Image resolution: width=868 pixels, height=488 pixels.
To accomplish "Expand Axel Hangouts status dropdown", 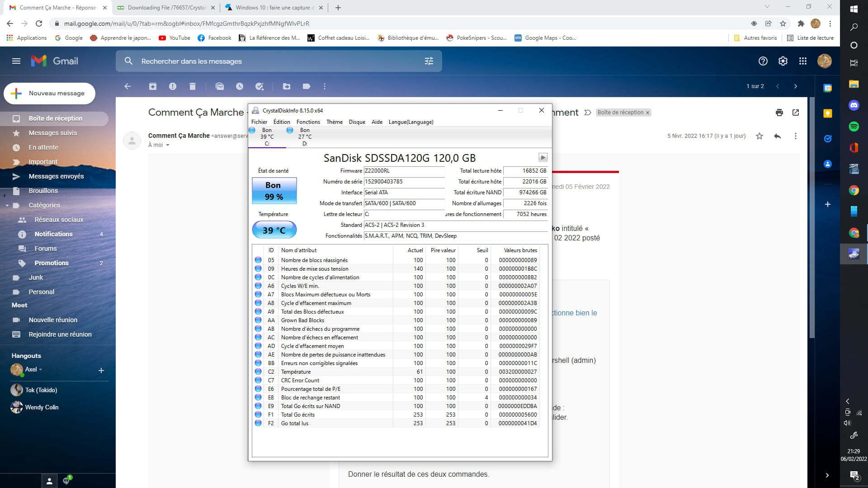I will point(40,370).
